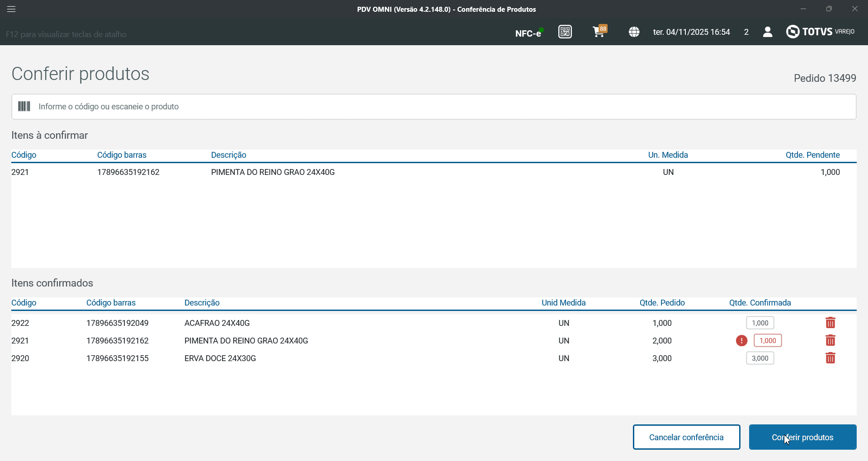Screen dimensions: 868x461
Task: Click the red warning icon for PIMENTA
Action: pyautogui.click(x=741, y=341)
